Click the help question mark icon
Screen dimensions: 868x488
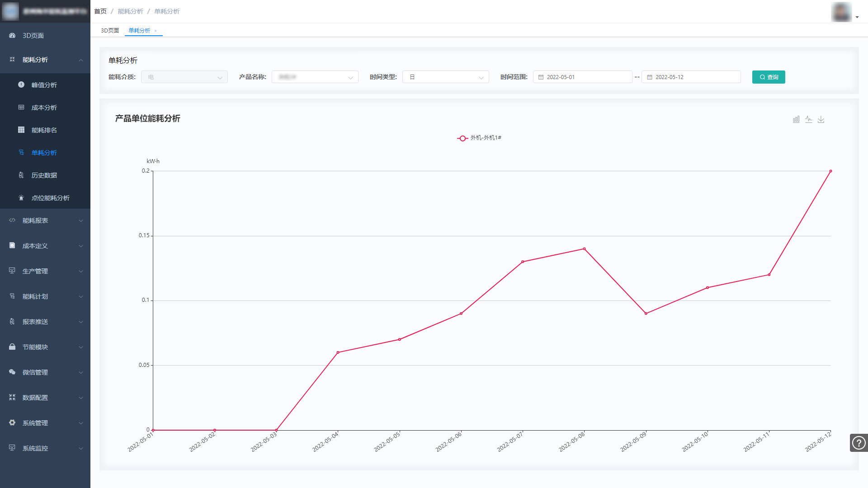(859, 443)
